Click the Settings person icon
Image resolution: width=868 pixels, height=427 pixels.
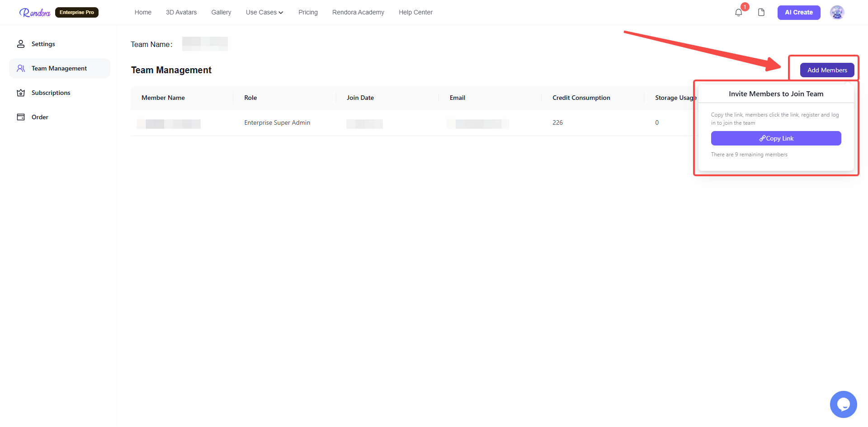coord(21,44)
